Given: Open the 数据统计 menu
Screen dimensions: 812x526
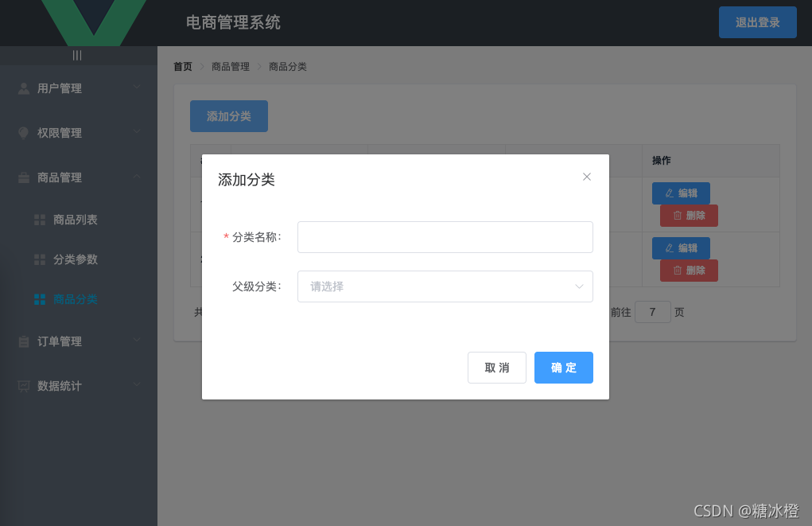Looking at the screenshot, I should pos(59,386).
